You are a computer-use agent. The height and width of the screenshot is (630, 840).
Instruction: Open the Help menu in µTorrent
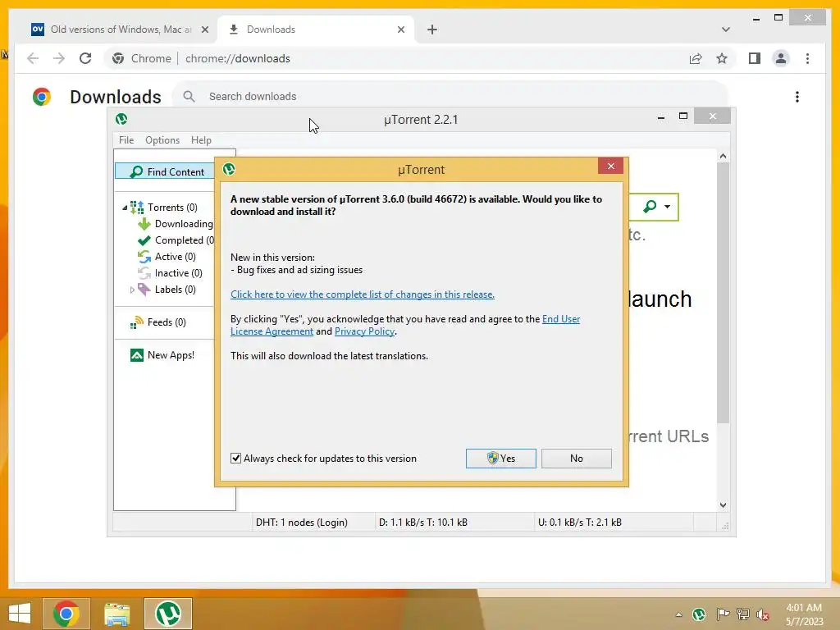[202, 139]
